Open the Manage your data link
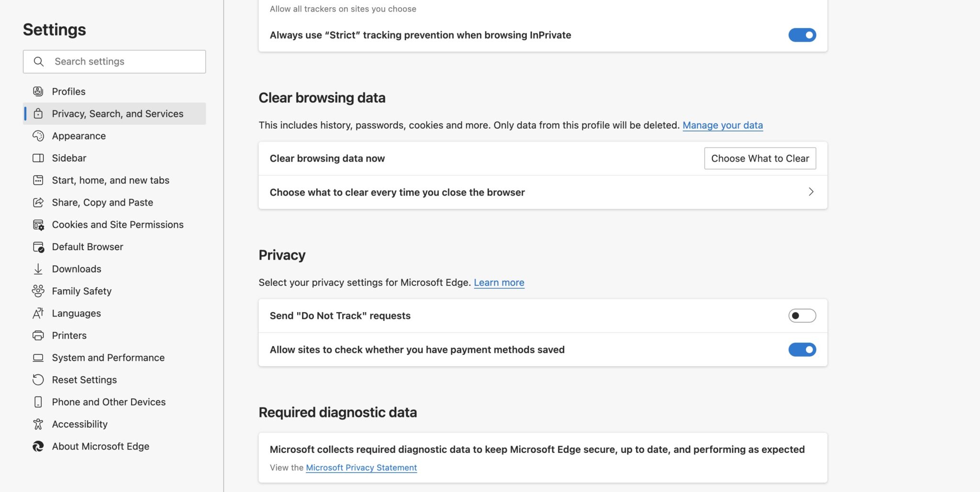Viewport: 980px width, 492px height. coord(723,125)
